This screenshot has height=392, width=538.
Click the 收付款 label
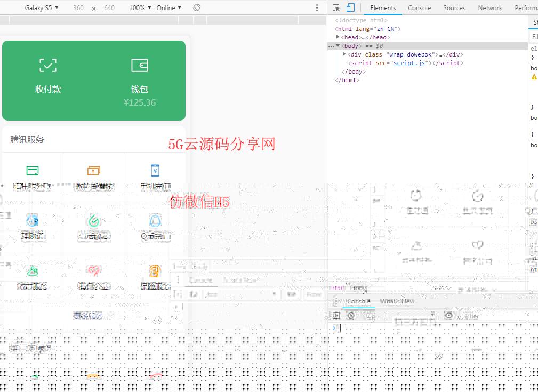(48, 89)
